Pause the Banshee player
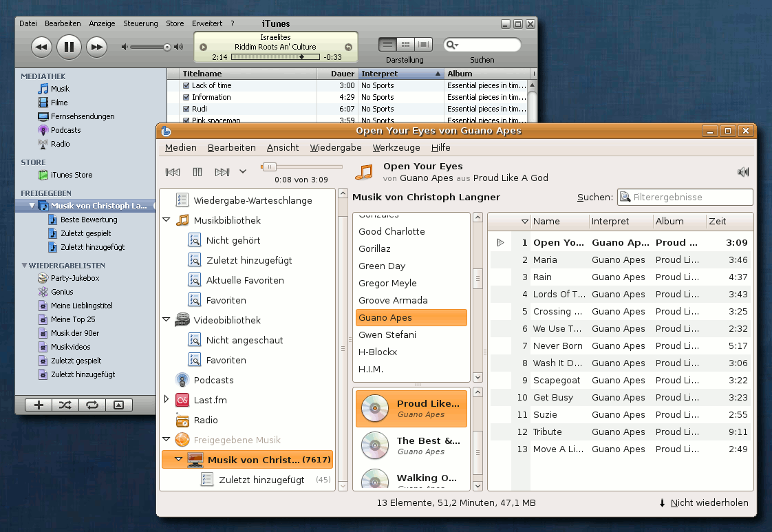This screenshot has width=772, height=532. pos(197,172)
